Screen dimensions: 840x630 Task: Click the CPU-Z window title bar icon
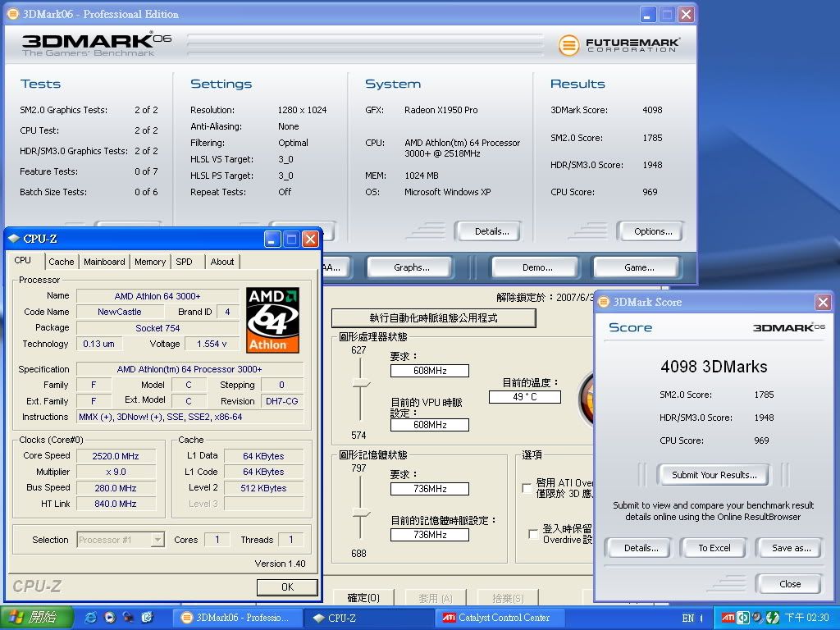tap(14, 239)
